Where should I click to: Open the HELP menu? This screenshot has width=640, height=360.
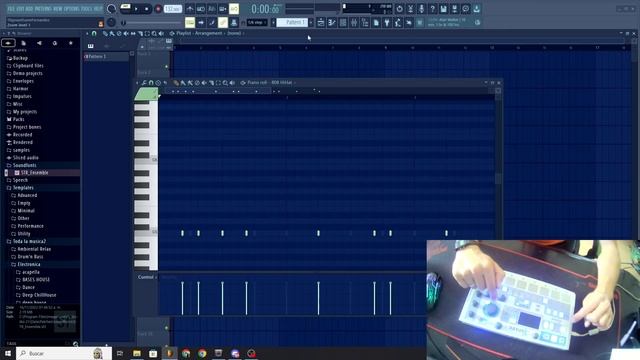(x=98, y=9)
